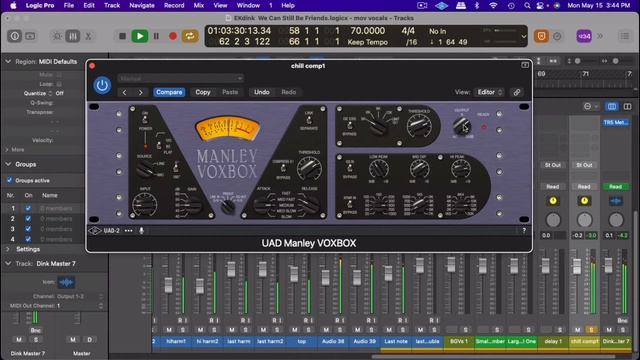Go to the next plug-in preset arrow
This screenshot has height=360, width=640.
[x=140, y=92]
